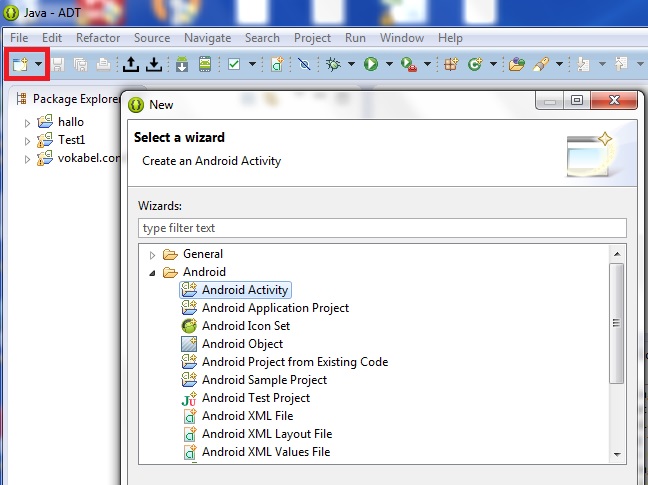Viewport: 648px width, 485px height.
Task: Click the wizard filter text field
Action: click(382, 228)
